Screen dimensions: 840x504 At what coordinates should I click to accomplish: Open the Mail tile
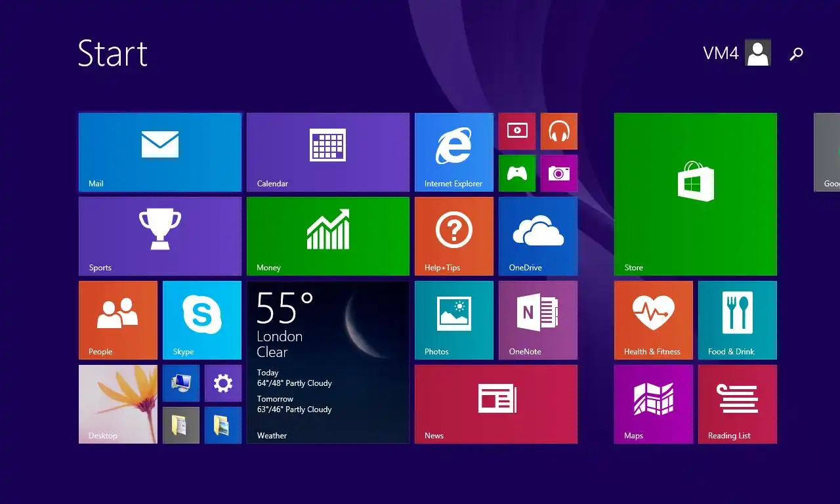pos(160,152)
